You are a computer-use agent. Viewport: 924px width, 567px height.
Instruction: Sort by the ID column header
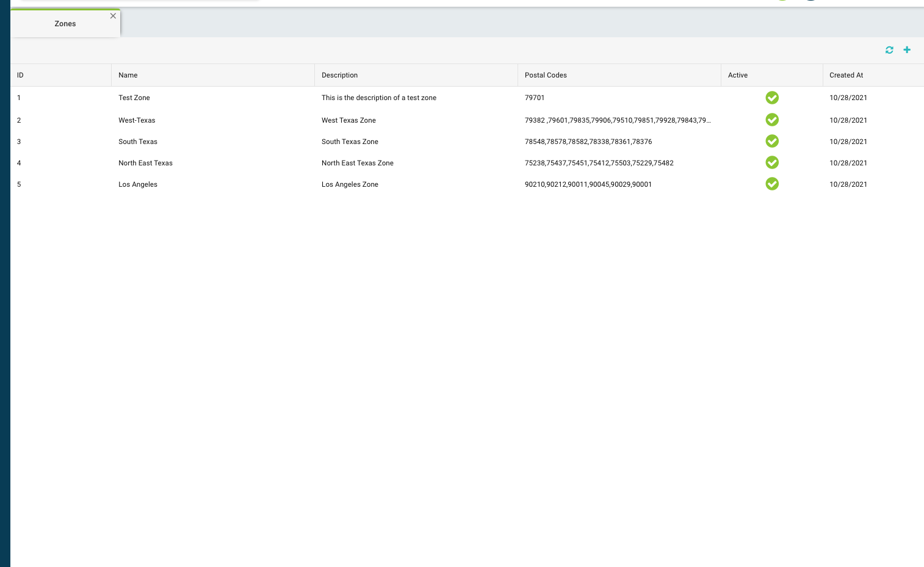[x=20, y=75]
